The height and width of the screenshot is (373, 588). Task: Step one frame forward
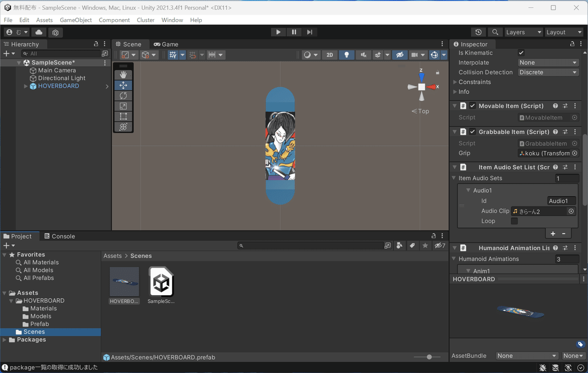tap(310, 32)
